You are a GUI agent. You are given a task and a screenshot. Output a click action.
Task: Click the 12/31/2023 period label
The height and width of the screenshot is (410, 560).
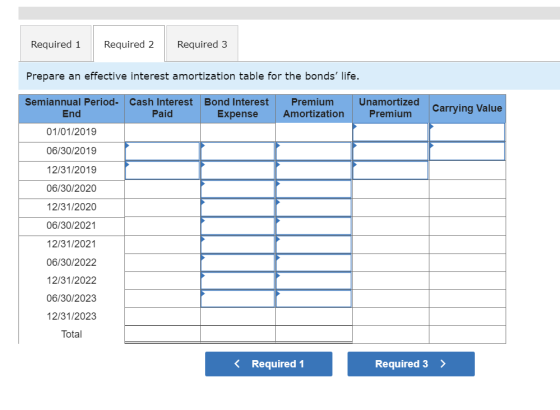click(x=71, y=316)
